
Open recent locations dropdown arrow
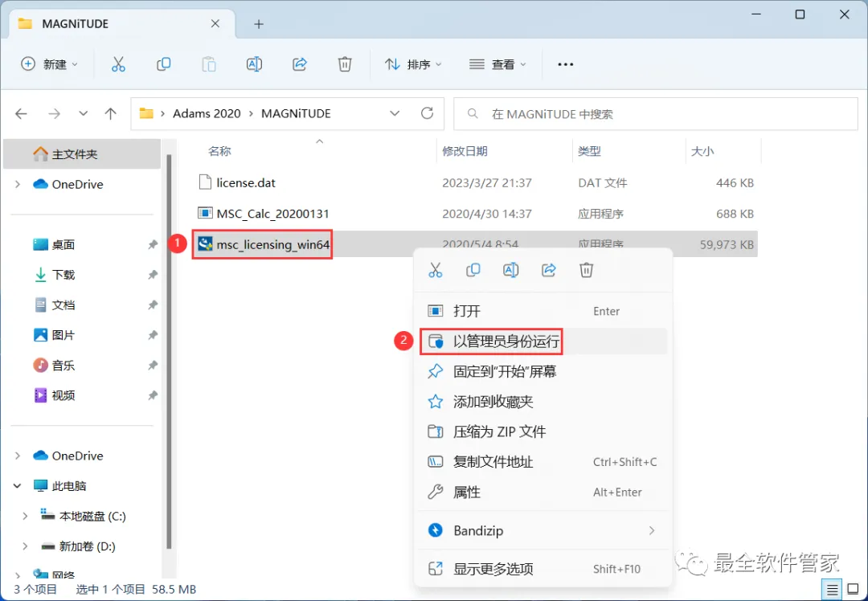tap(83, 113)
